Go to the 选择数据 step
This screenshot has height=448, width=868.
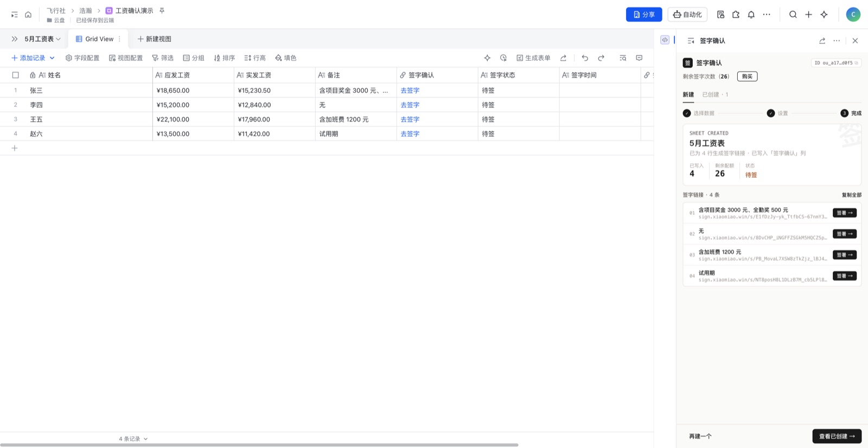(699, 113)
